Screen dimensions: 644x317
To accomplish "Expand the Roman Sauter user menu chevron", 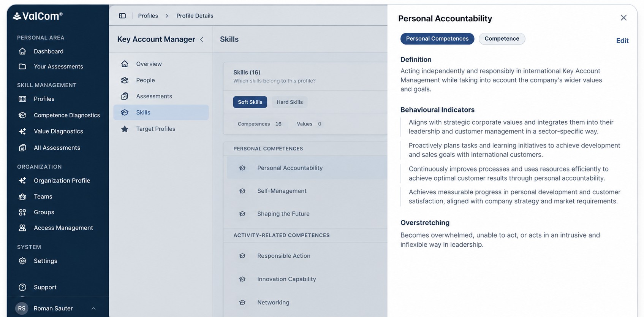I will coord(93,308).
